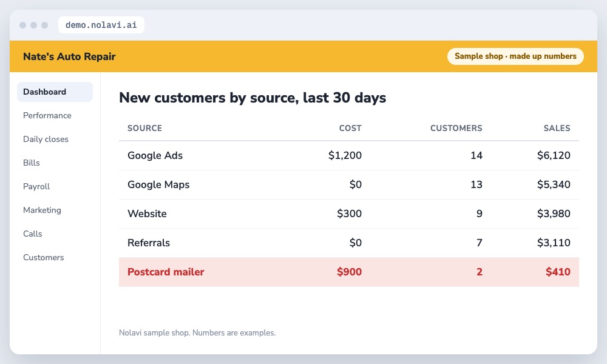The width and height of the screenshot is (607, 364).
Task: Click the $410 sales value
Action: tap(558, 272)
